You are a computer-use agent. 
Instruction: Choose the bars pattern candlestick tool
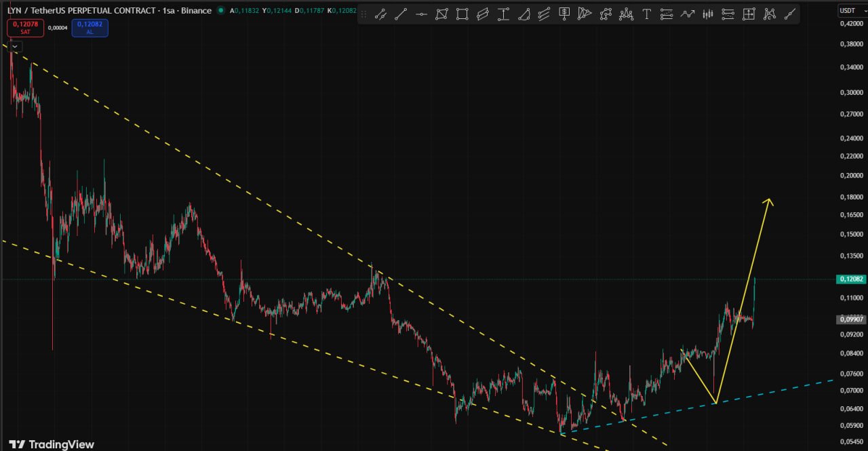pyautogui.click(x=708, y=14)
